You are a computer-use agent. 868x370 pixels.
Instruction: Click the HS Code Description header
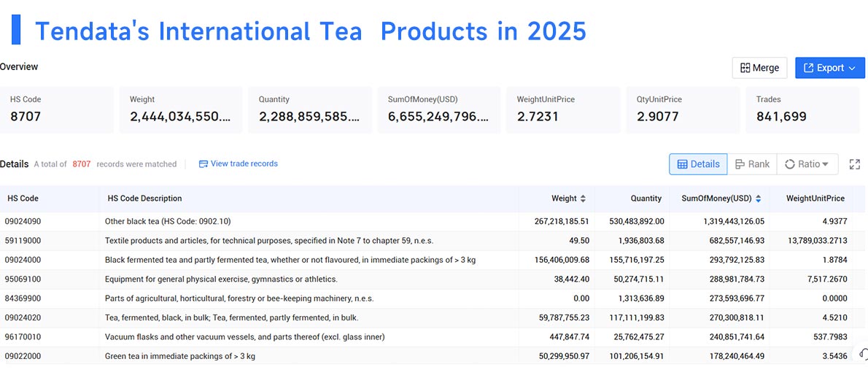tap(144, 199)
